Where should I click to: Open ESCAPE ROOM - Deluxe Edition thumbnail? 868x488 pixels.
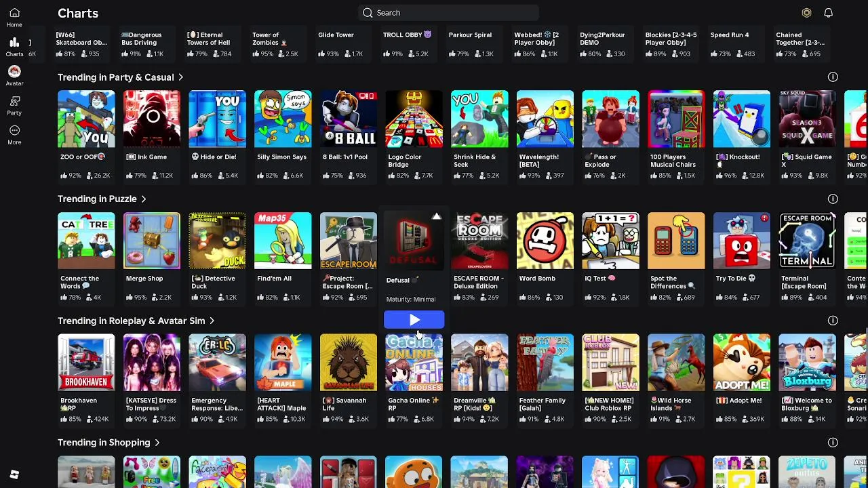click(479, 241)
